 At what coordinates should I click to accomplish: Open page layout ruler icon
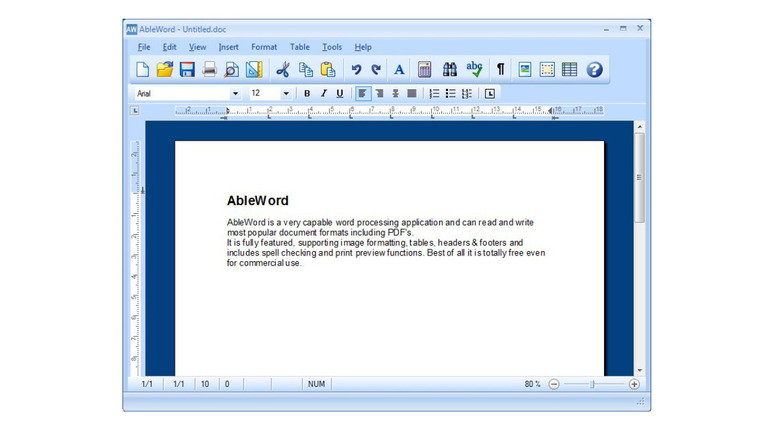(254, 70)
